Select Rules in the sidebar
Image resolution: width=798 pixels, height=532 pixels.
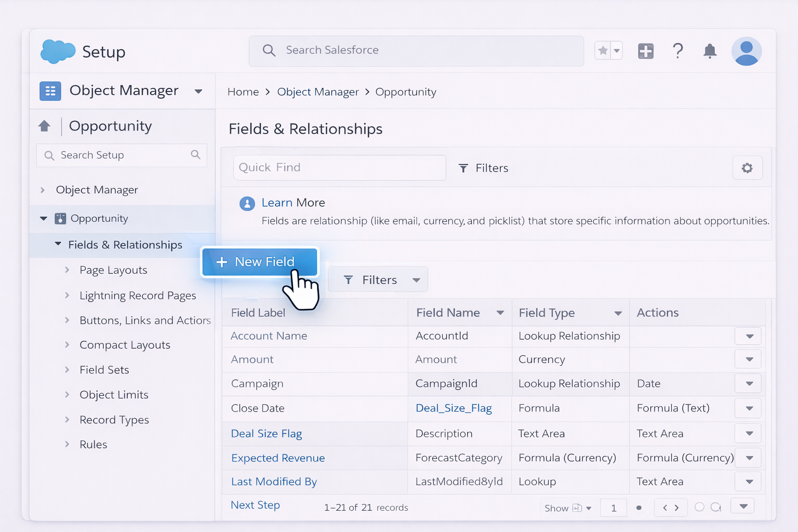(93, 445)
